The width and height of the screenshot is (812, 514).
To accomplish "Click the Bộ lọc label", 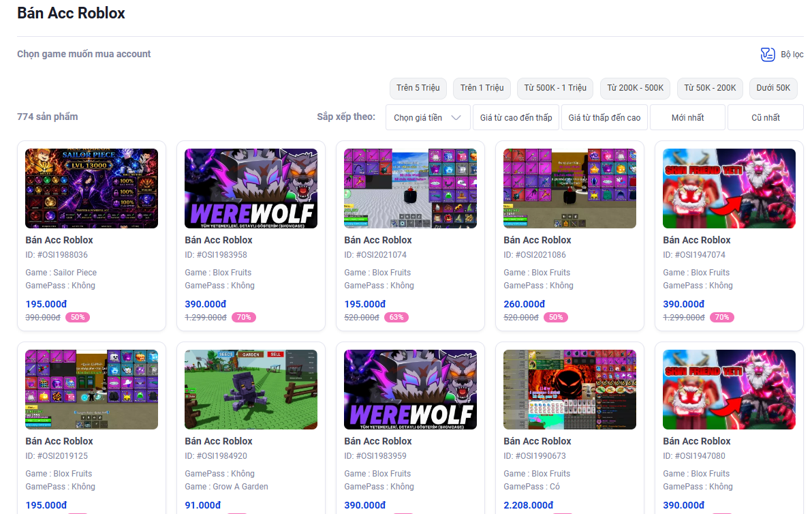I will [792, 55].
